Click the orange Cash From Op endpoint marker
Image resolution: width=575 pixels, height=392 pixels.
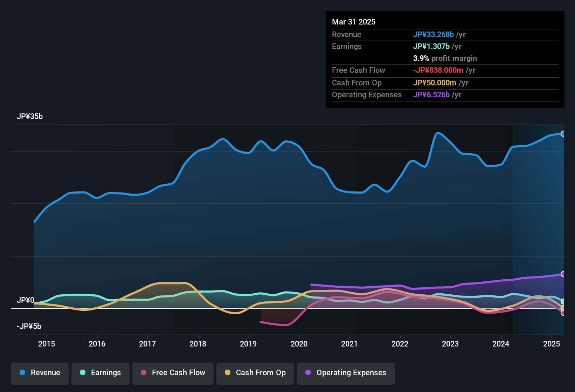[x=563, y=308]
